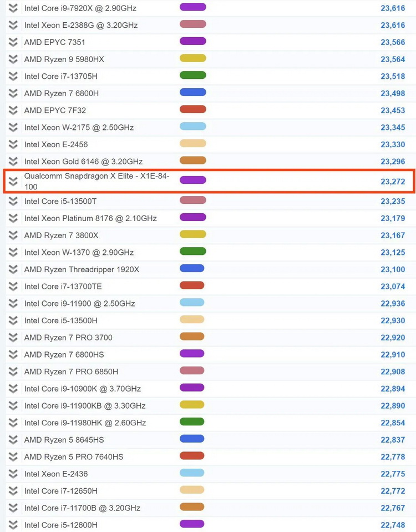Open the Intel Core i9-11900KB @ 3.30GHz link

click(85, 405)
